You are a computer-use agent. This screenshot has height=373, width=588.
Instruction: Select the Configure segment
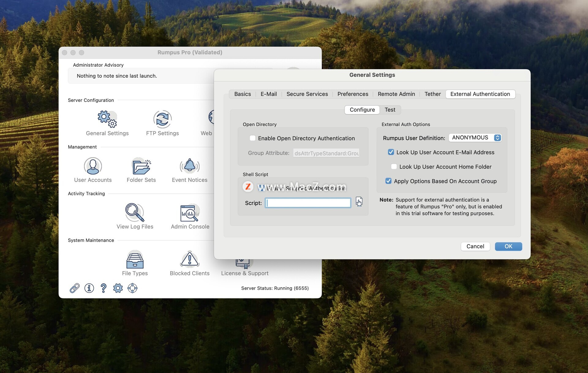tap(362, 110)
